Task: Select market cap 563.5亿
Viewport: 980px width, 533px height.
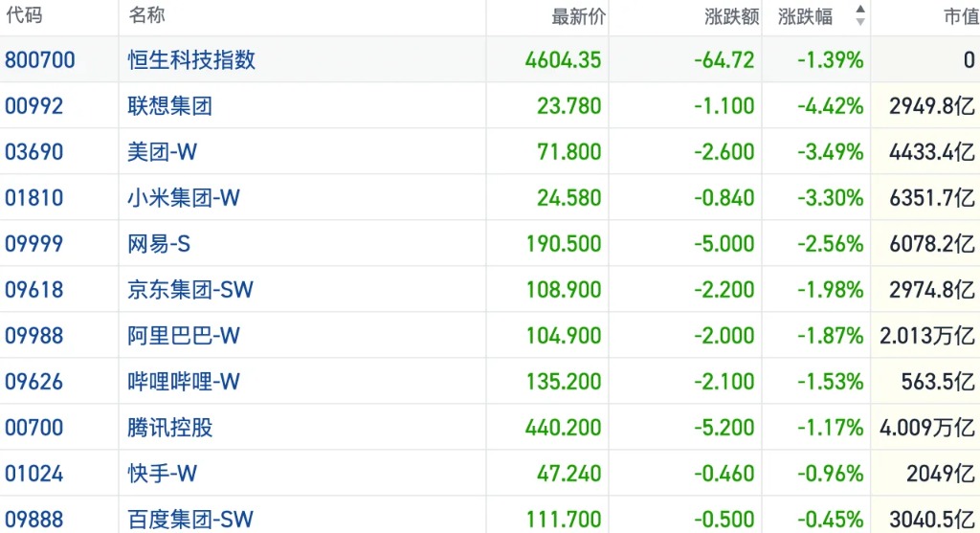Action: point(938,382)
